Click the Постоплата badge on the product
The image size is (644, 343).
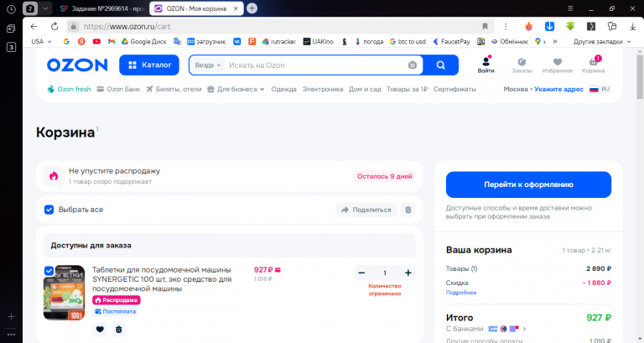point(116,311)
